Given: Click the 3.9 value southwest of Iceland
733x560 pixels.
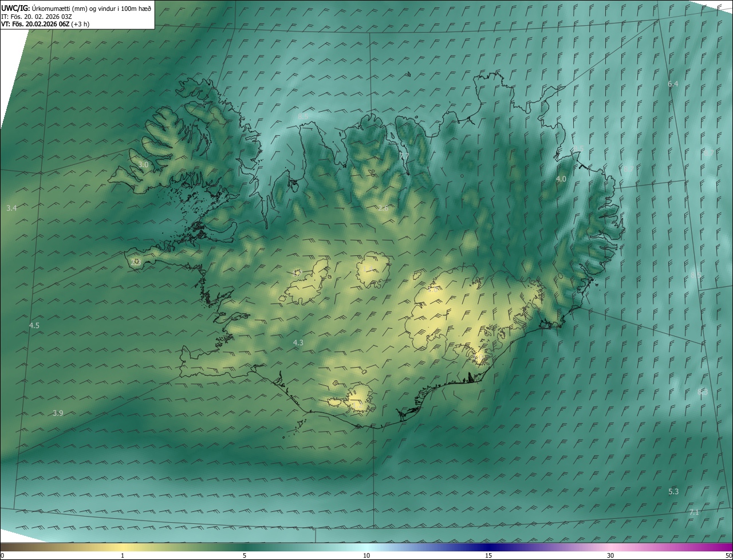Looking at the screenshot, I should 58,413.
